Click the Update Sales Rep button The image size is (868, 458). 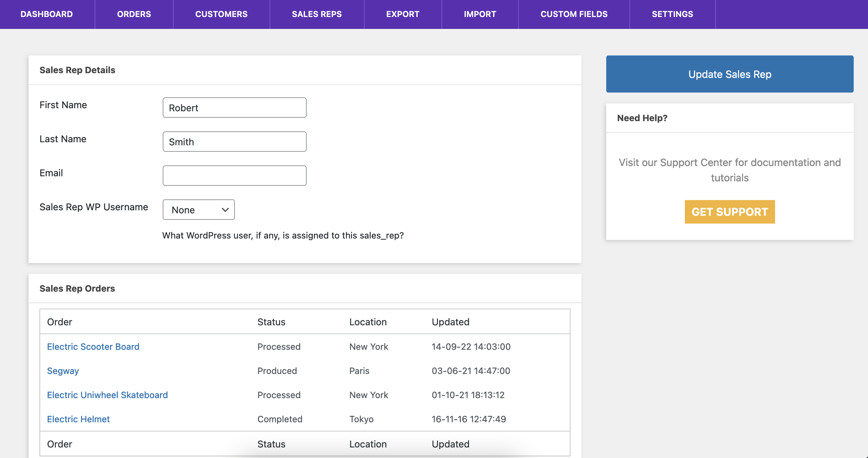pyautogui.click(x=729, y=74)
